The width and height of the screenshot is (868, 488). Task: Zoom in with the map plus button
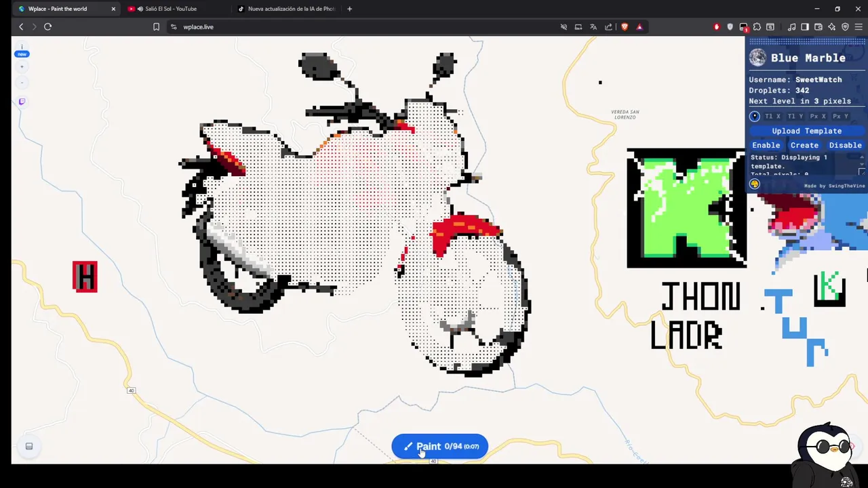[22, 66]
